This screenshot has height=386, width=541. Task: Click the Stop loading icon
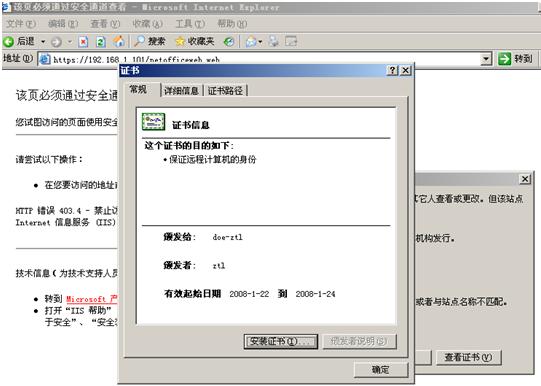[83, 42]
